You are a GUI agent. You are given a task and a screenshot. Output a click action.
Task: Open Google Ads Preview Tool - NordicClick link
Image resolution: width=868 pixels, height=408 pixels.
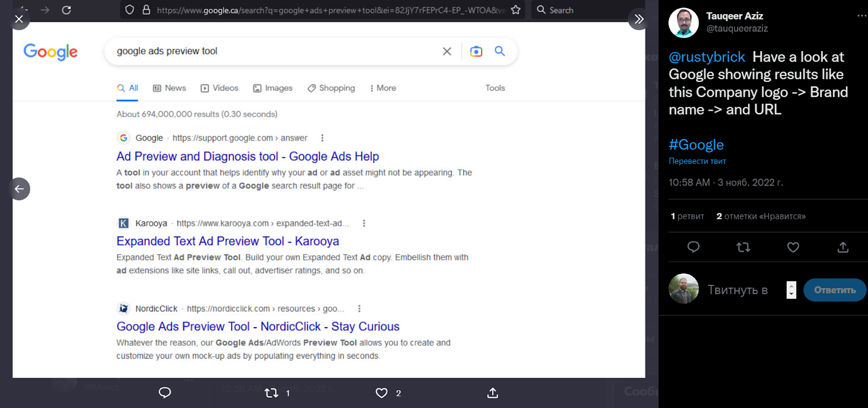pos(258,327)
